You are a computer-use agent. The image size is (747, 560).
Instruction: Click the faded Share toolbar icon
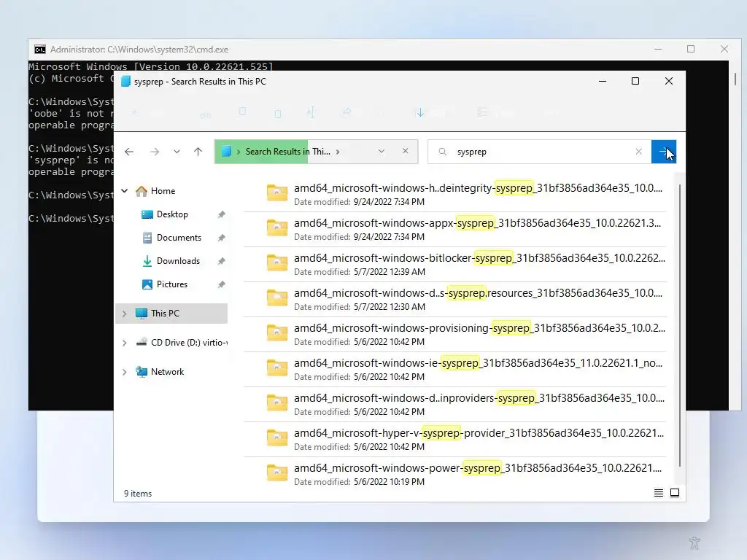tap(347, 112)
